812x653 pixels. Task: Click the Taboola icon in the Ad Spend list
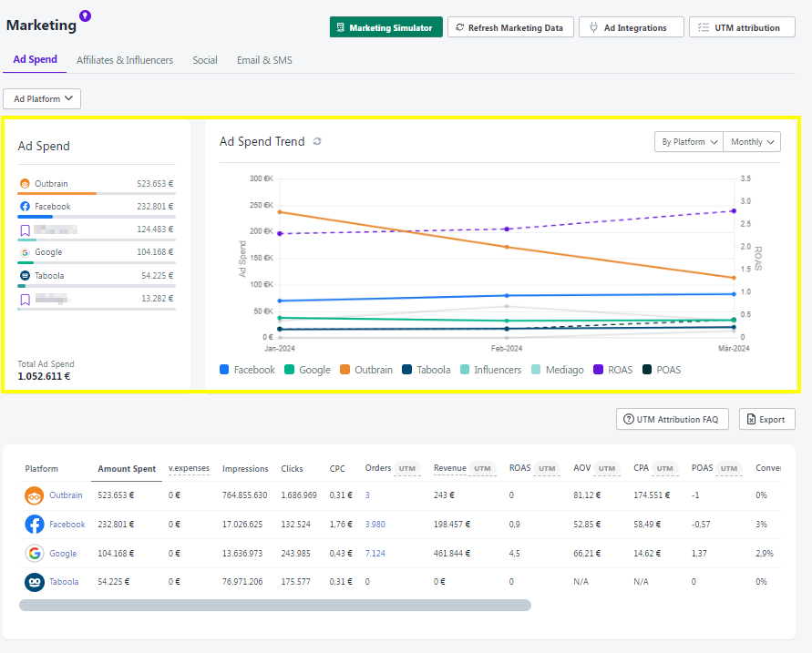click(x=25, y=276)
